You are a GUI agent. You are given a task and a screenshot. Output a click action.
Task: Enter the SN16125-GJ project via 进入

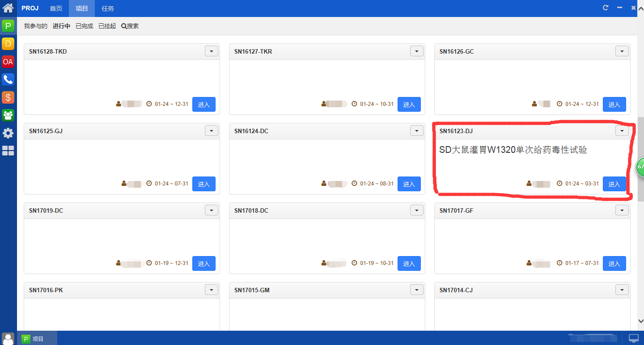click(x=204, y=184)
